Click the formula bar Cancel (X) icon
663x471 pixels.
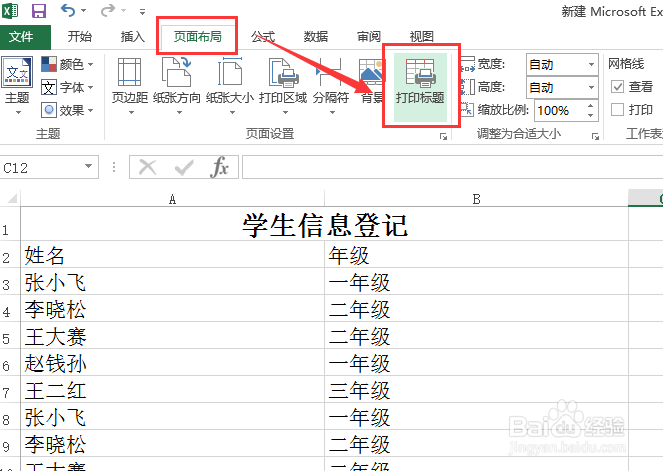click(x=148, y=167)
